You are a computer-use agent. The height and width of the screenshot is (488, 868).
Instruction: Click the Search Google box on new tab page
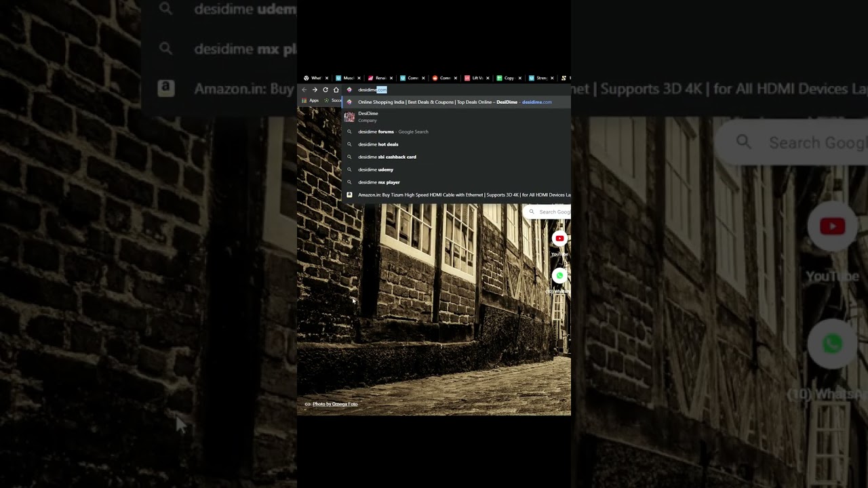coord(548,212)
